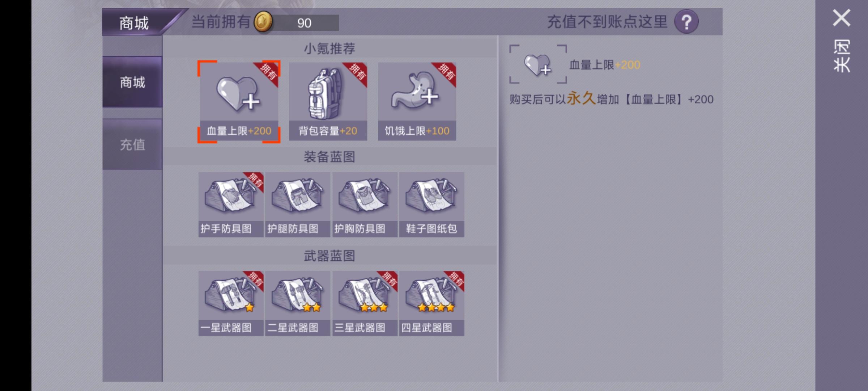This screenshot has width=868, height=391.
Task: Click the coin balance field showing 90
Action: [304, 23]
